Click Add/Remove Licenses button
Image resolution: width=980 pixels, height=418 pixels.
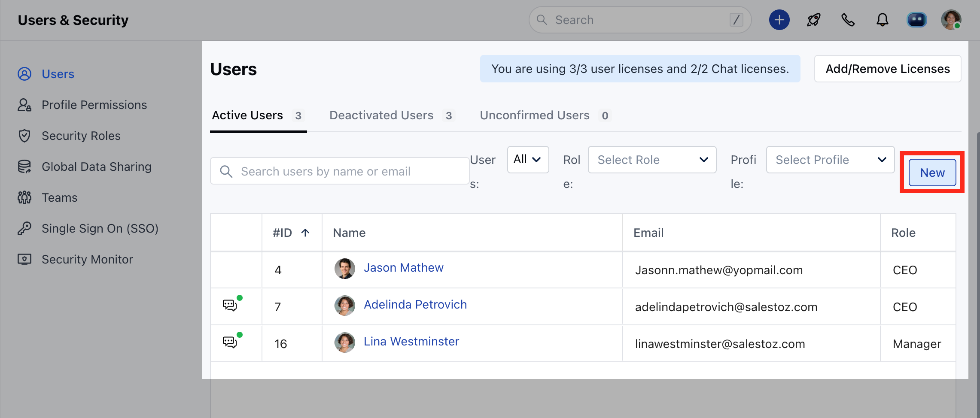point(888,69)
